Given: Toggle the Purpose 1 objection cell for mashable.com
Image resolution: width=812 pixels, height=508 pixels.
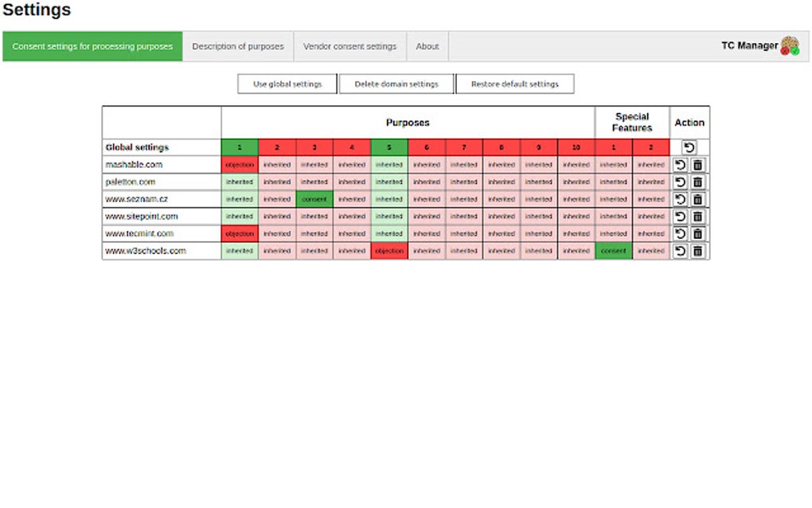Looking at the screenshot, I should click(239, 165).
